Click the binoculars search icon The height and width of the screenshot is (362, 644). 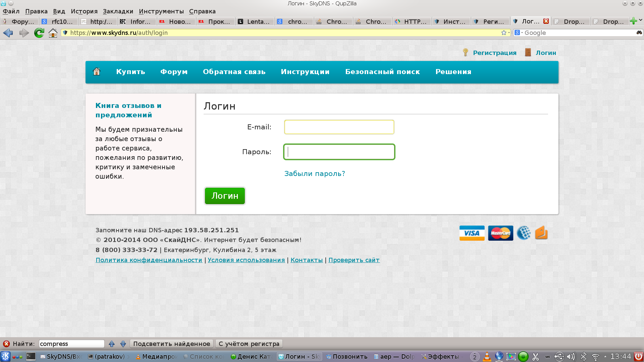pyautogui.click(x=639, y=33)
